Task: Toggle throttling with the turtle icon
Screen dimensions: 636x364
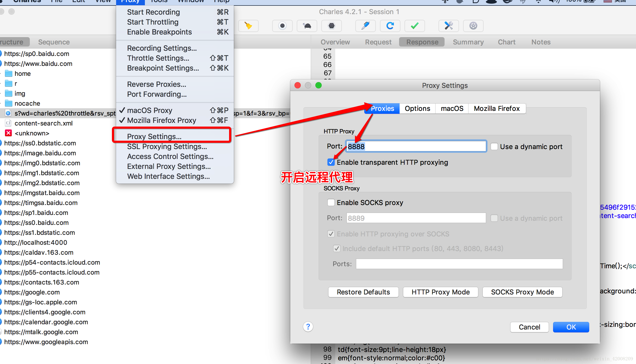Action: point(307,26)
